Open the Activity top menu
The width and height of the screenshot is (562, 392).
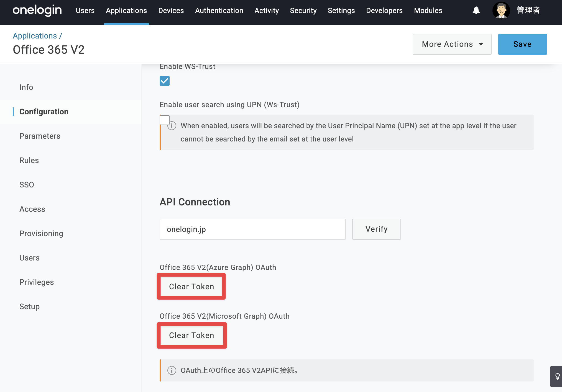click(267, 11)
